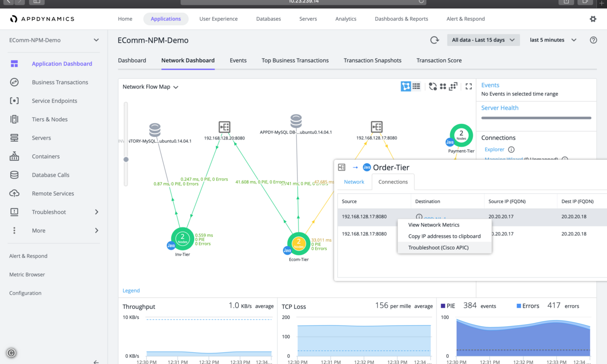Screen dimensions: 607x364
Task: Click the 192.168.128.20:8080 load balancer icon
Action: pos(225,127)
